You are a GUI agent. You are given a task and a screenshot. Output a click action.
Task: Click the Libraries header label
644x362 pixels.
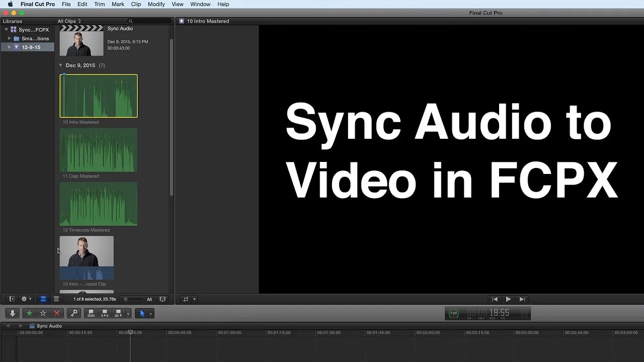(x=13, y=21)
